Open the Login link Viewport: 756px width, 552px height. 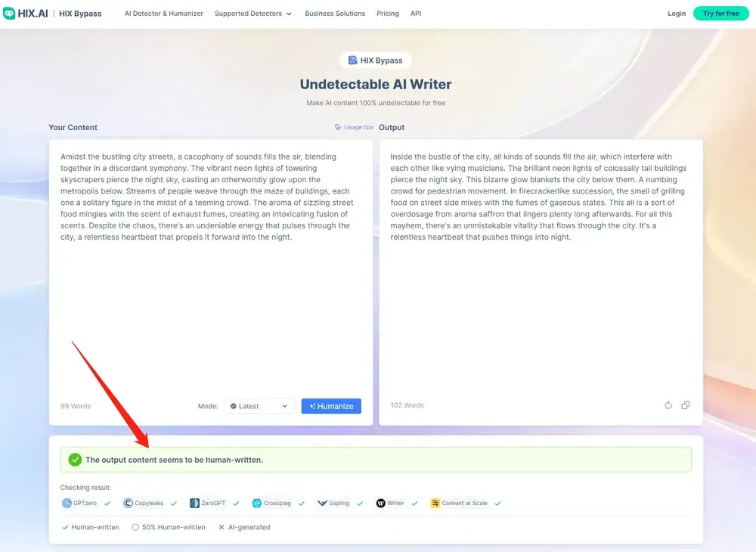point(677,14)
